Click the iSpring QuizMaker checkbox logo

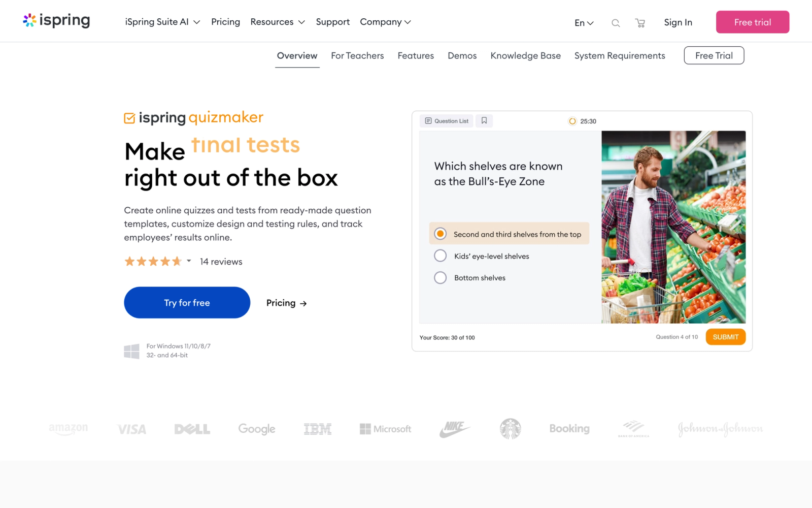[129, 118]
